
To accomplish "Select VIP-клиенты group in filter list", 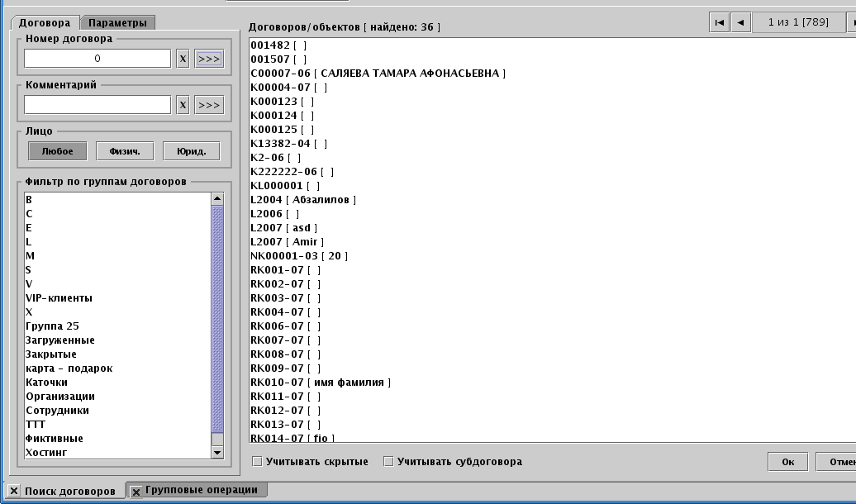I will tap(59, 298).
